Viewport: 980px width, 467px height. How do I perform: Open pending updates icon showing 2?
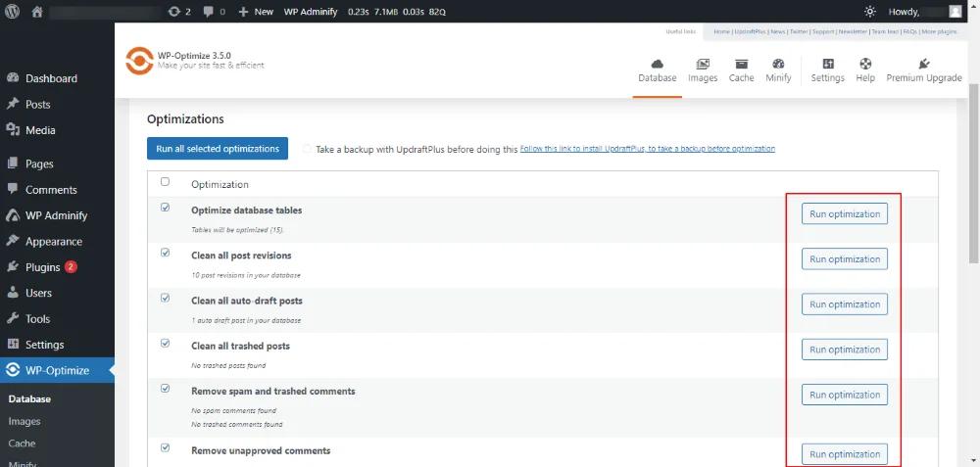179,11
